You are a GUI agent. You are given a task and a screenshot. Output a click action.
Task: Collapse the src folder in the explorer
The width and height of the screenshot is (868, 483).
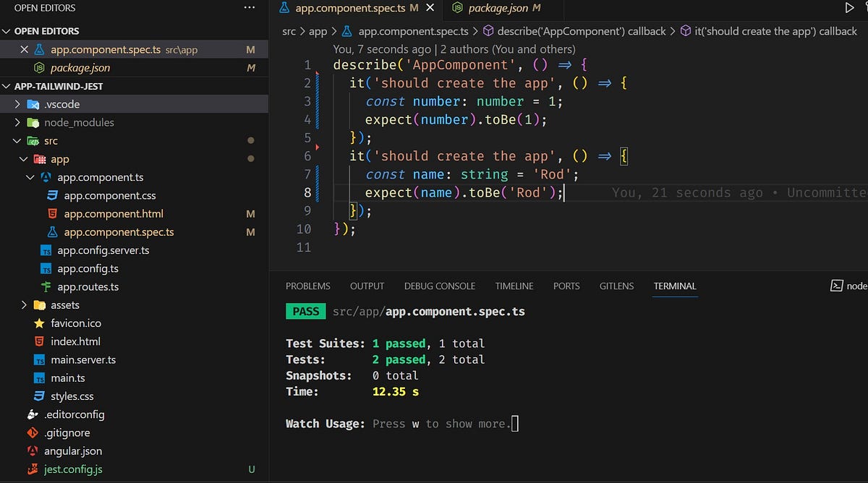point(16,140)
